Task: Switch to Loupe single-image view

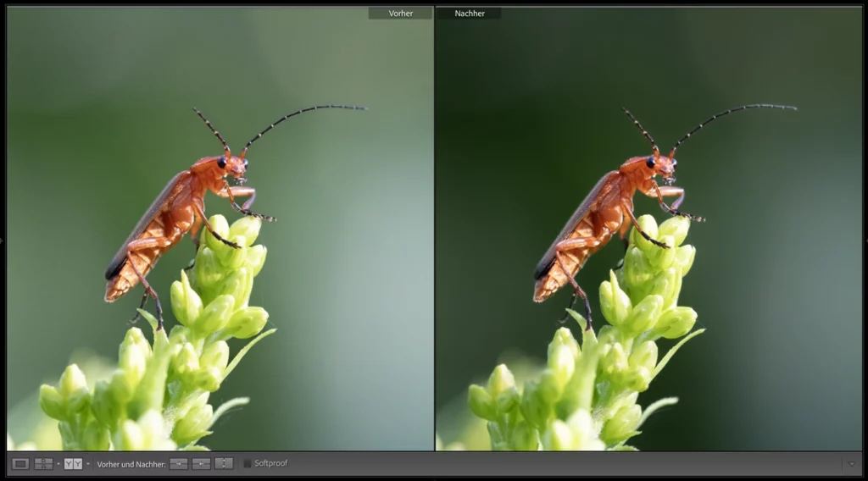Action: pos(21,463)
